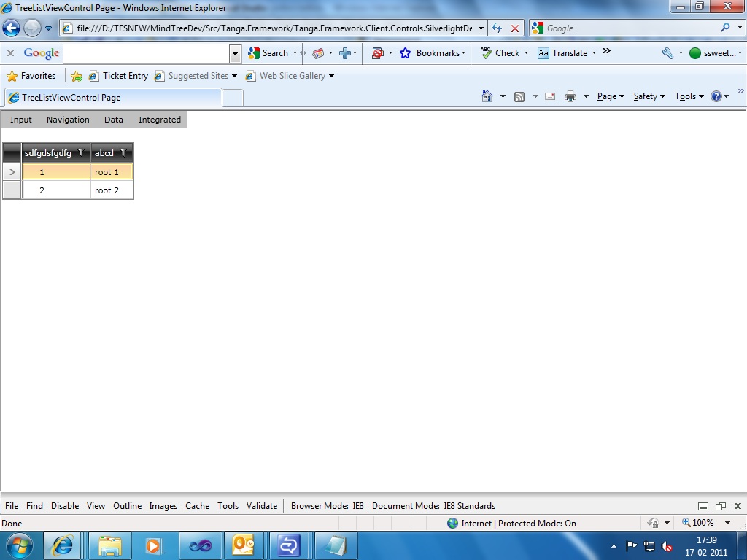Expand the Web Slice Gallery dropdown
747x560 pixels.
point(332,76)
